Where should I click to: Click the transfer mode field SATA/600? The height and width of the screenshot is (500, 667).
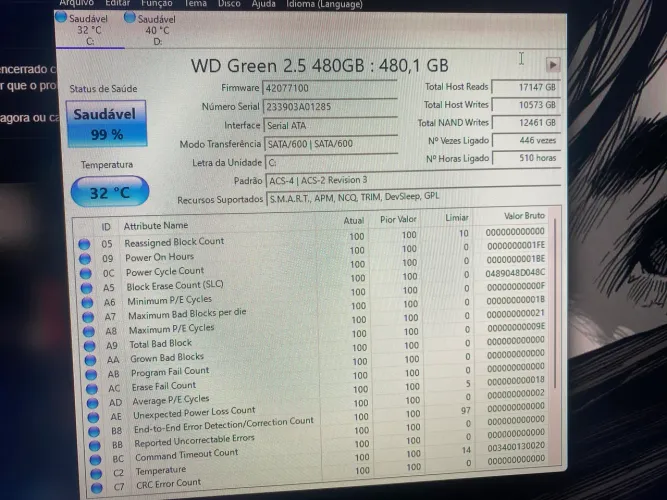(x=331, y=144)
